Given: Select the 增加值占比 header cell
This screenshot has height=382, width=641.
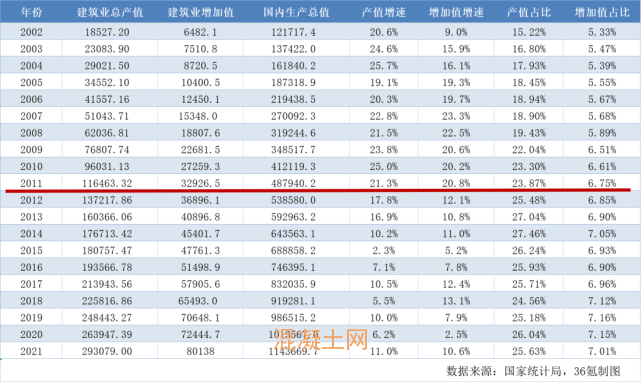Looking at the screenshot, I should [x=602, y=13].
